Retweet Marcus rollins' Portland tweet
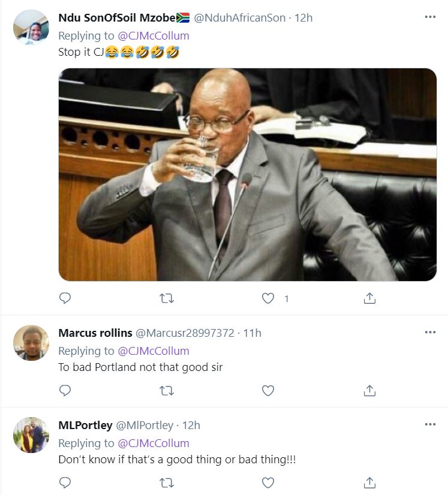 [x=167, y=391]
